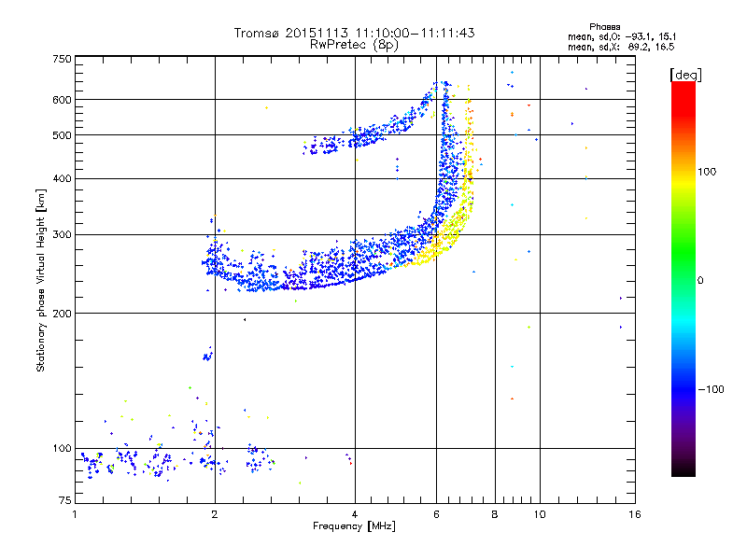Click the x-axis '1' tick label

(x=75, y=514)
